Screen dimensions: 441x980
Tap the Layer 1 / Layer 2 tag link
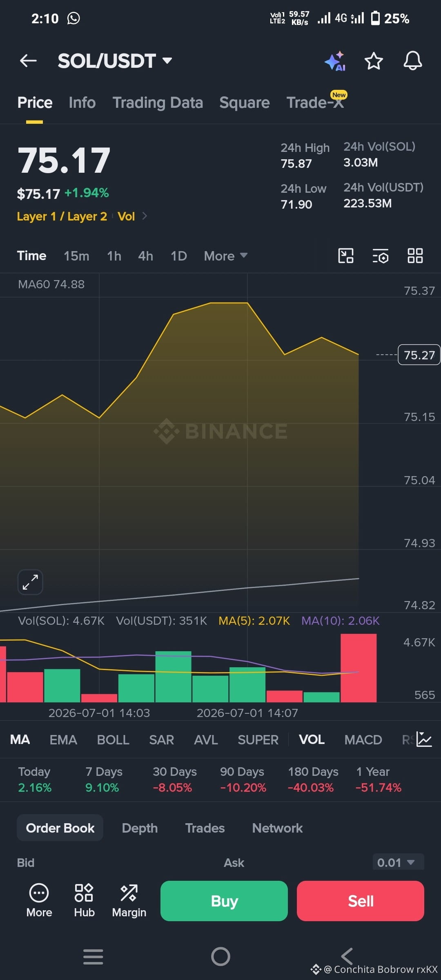coord(62,216)
